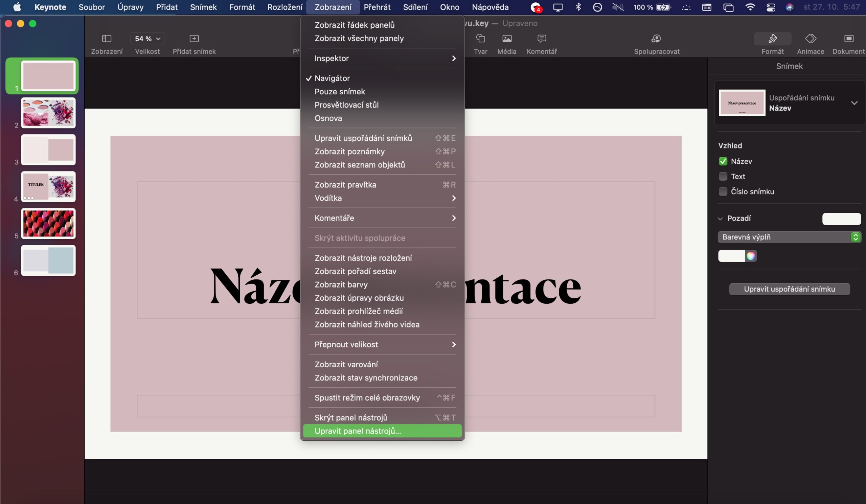Select Prosvětlovací stůl from the menu

[x=346, y=105]
